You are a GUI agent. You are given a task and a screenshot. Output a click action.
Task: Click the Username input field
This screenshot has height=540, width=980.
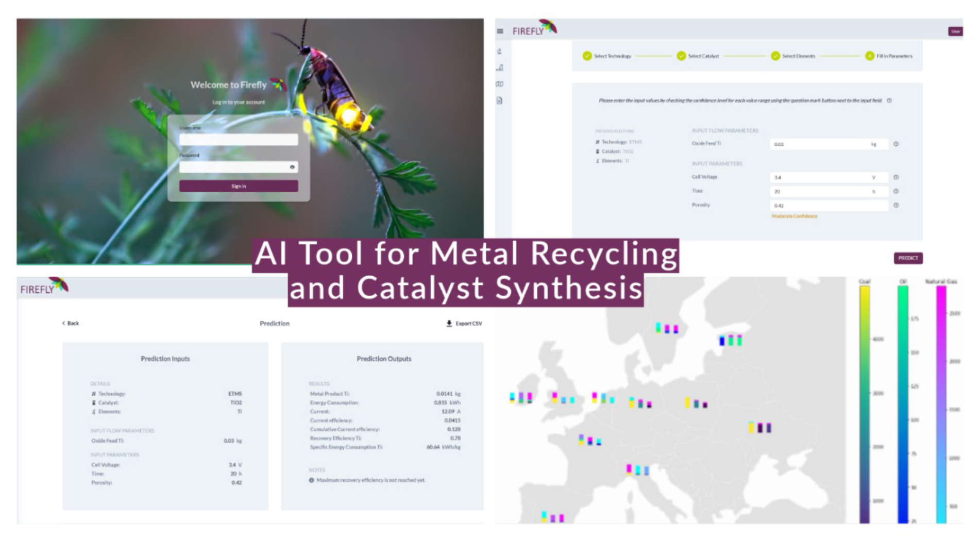[x=239, y=139]
